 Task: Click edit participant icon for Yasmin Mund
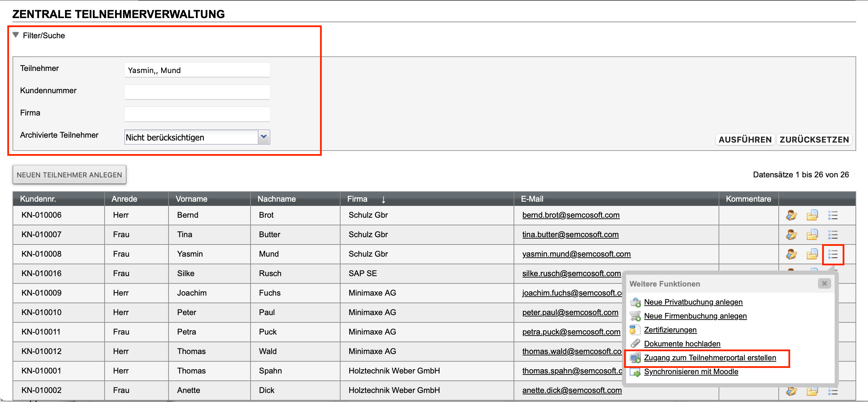pos(791,254)
